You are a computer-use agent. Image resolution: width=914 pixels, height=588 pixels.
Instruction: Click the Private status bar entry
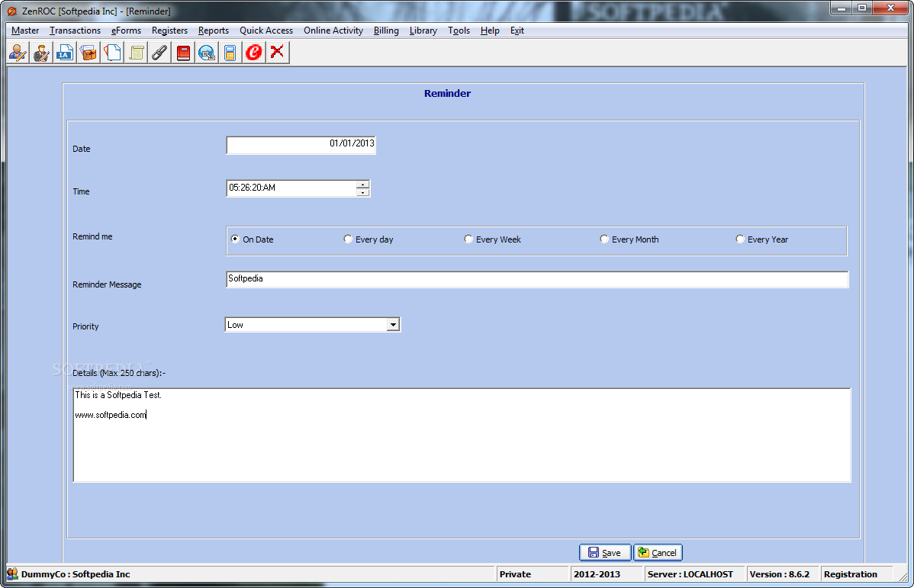(x=533, y=574)
